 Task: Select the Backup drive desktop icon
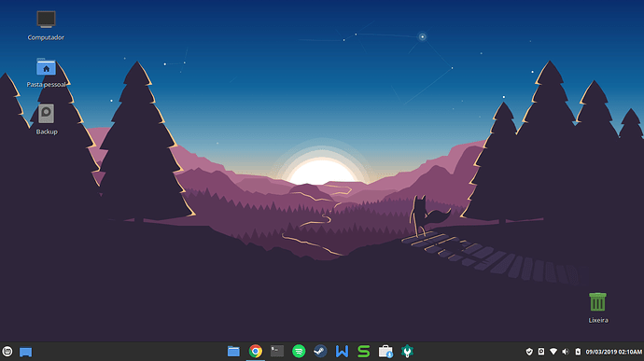click(x=47, y=119)
